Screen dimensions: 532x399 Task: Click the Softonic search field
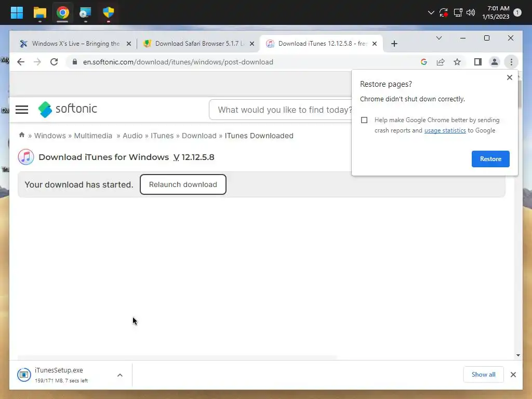coord(280,110)
